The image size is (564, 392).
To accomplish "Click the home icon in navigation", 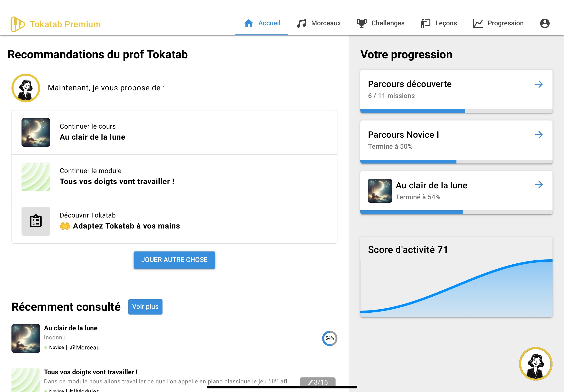I will pyautogui.click(x=249, y=23).
